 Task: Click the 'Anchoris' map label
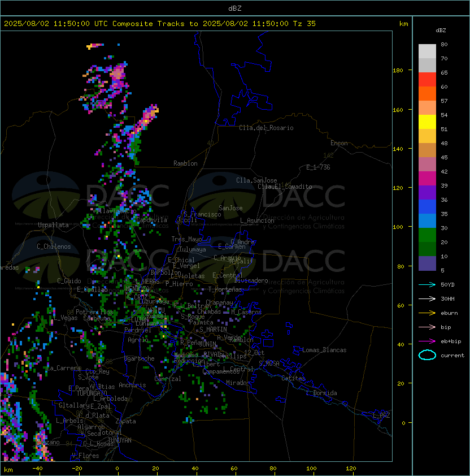click(x=132, y=385)
